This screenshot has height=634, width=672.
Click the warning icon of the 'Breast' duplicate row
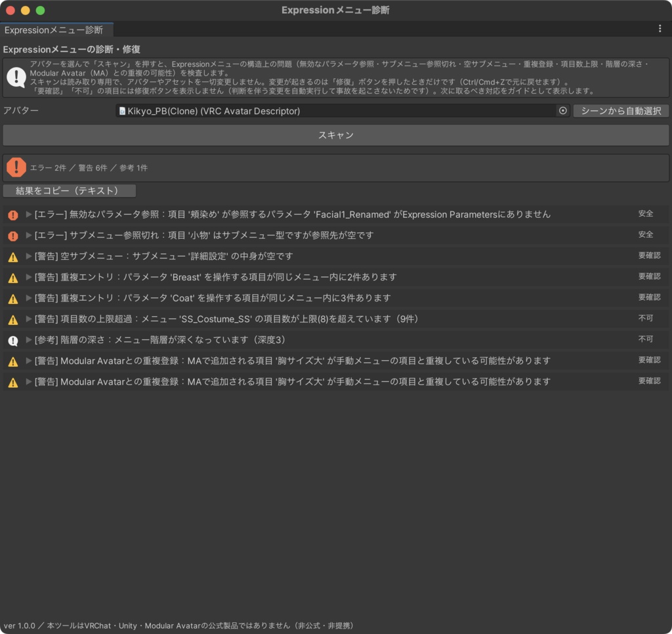[x=13, y=278]
